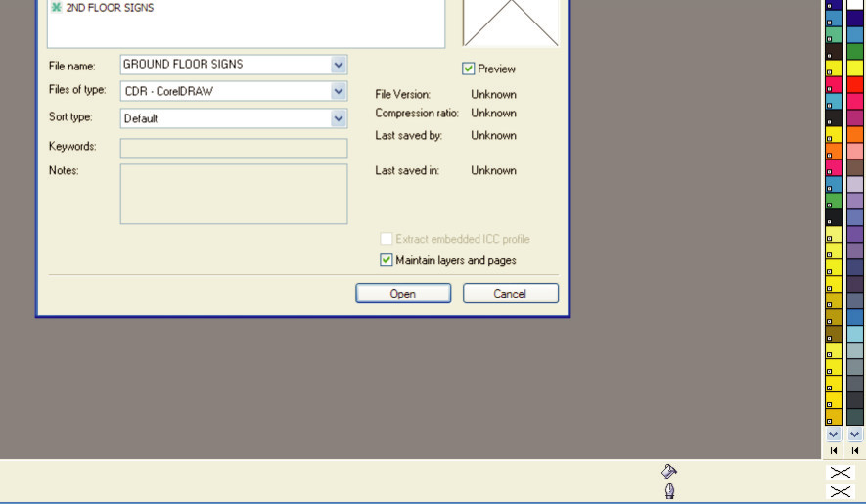Click inside the Notes text area

[233, 194]
